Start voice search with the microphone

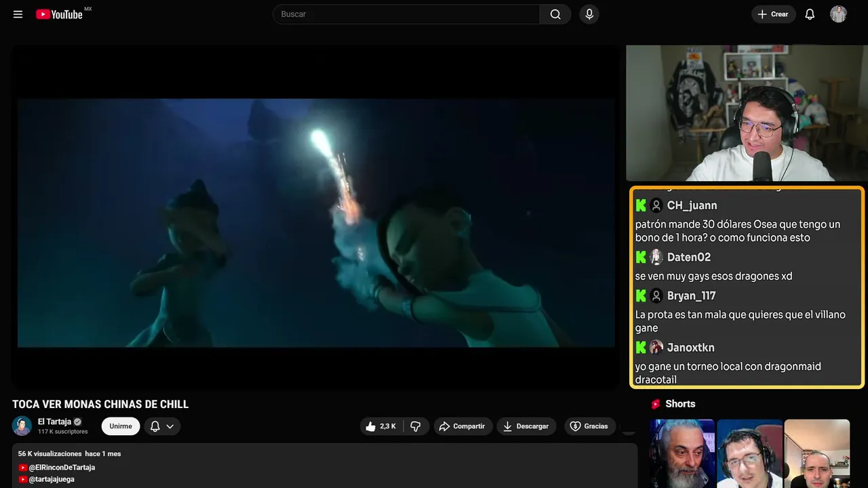coord(589,14)
